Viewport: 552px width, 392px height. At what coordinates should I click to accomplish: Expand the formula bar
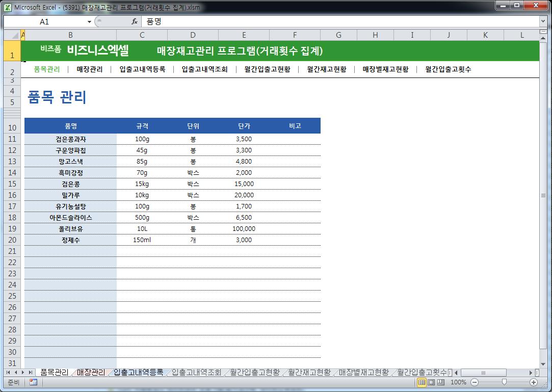543,21
